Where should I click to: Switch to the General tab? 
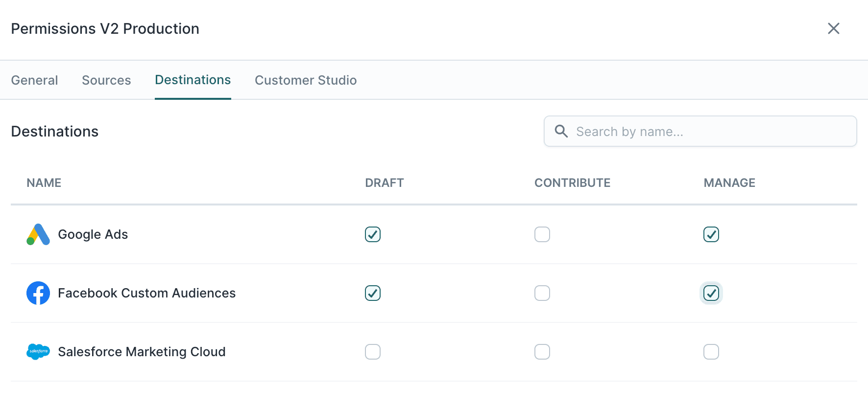[x=34, y=80]
